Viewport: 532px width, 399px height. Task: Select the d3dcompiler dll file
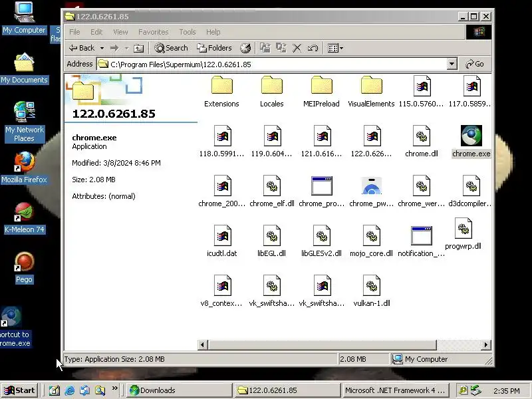tap(470, 191)
